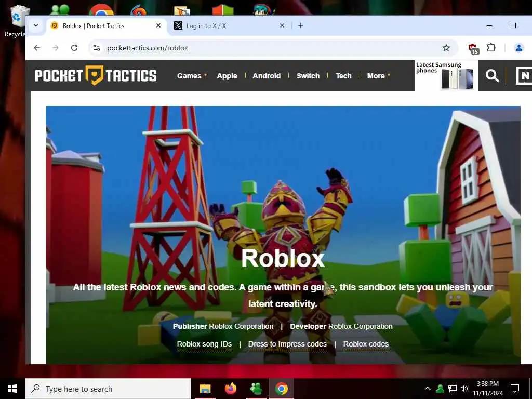Open the Latest Samsung phones promo
This screenshot has height=399, width=532.
[446, 76]
